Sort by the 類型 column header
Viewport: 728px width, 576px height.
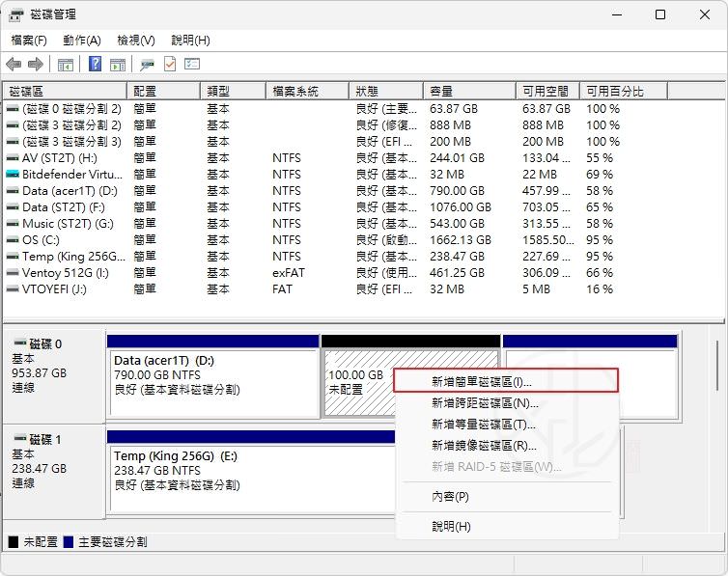233,92
